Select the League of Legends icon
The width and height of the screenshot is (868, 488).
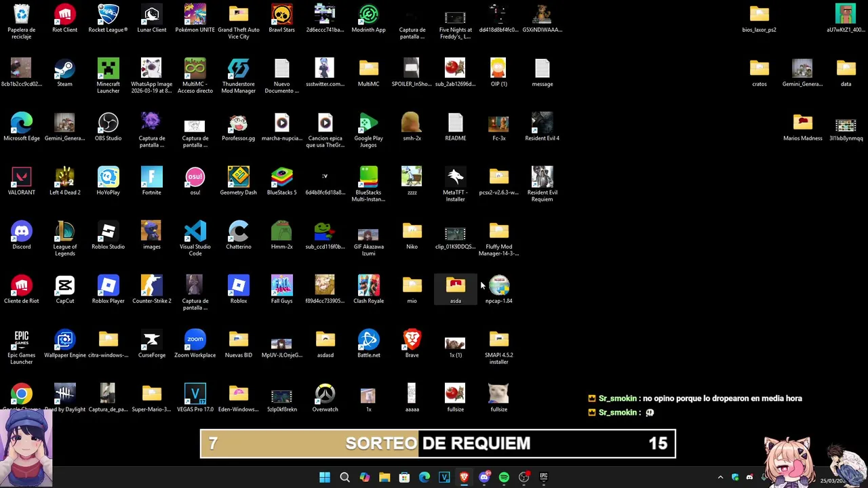coord(65,232)
